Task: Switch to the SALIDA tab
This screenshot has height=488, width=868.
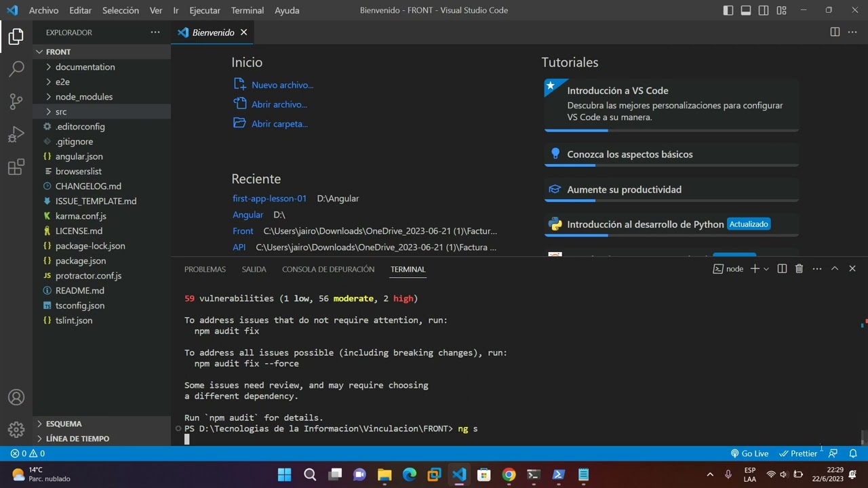Action: pos(254,269)
